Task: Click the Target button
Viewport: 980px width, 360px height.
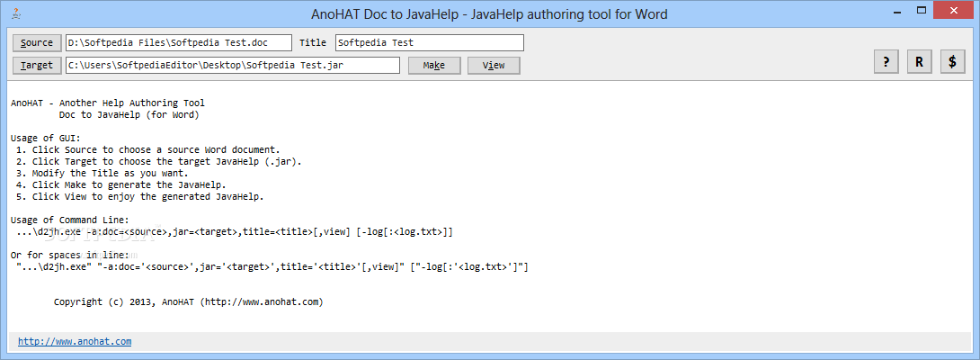Action: 37,65
